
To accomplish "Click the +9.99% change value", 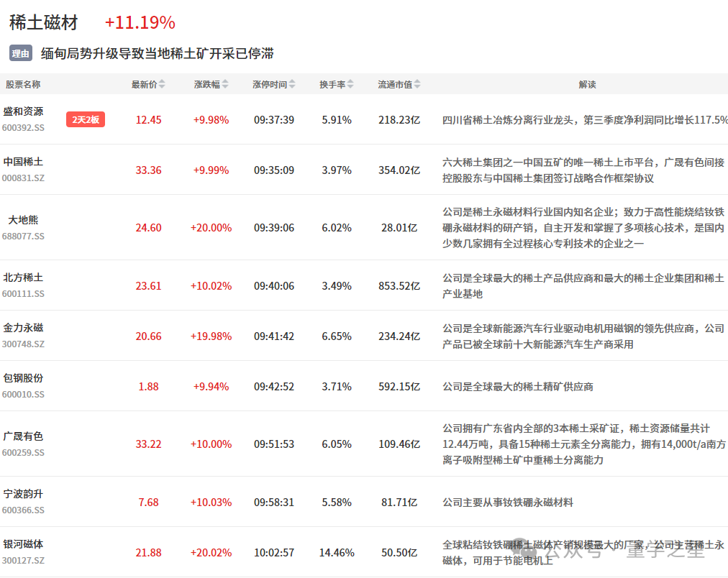I will click(211, 170).
